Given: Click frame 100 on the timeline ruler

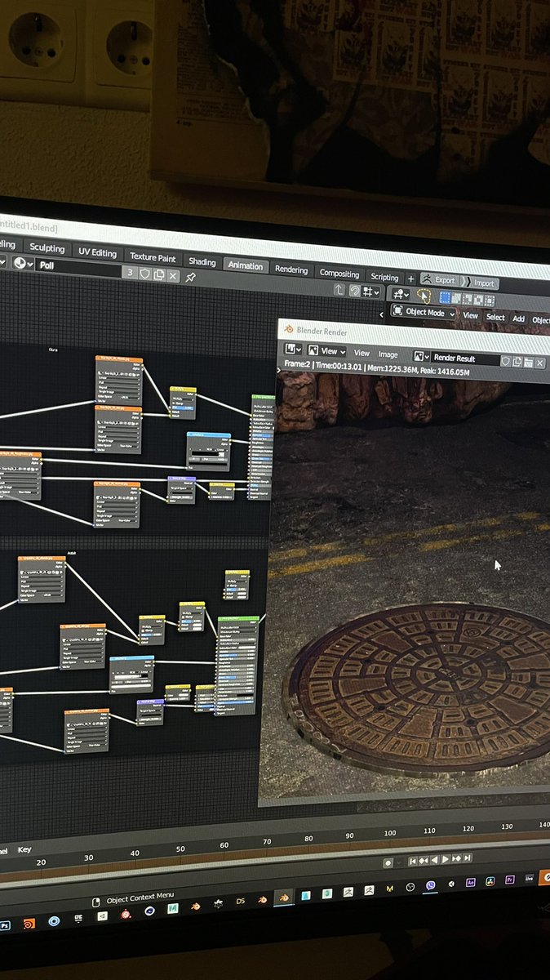Looking at the screenshot, I should [x=389, y=833].
